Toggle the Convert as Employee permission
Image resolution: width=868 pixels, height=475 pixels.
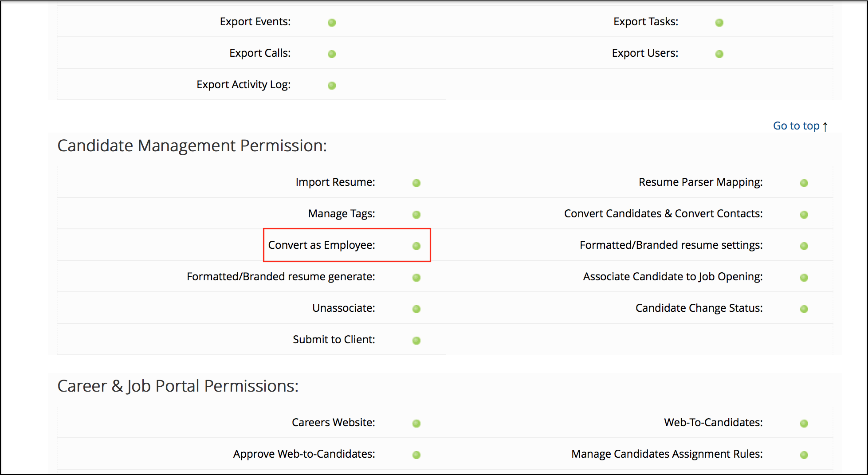click(x=416, y=246)
